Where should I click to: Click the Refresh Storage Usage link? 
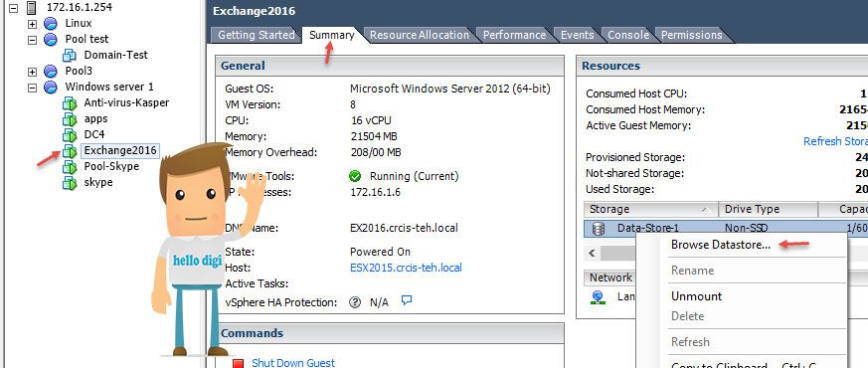[835, 141]
